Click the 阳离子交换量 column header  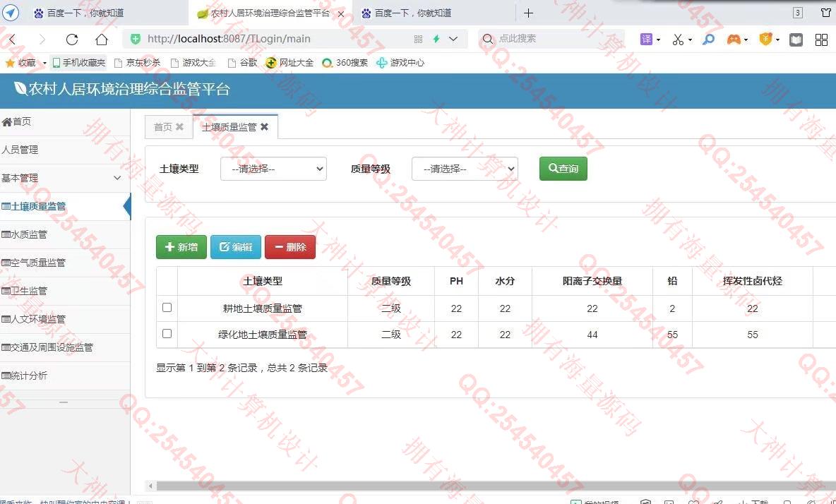point(592,282)
